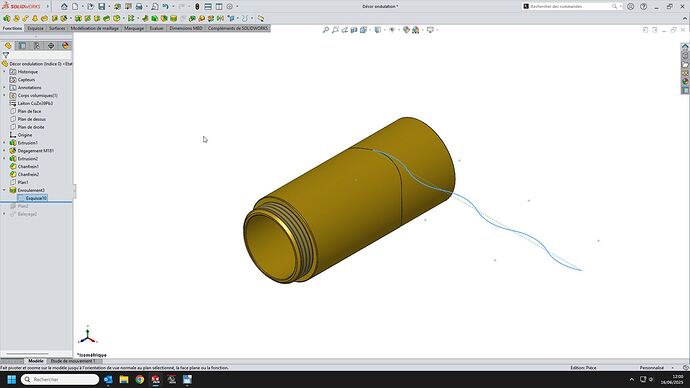Screen dimensions: 690x388
Task: Click the command search input field
Action: tap(571, 7)
